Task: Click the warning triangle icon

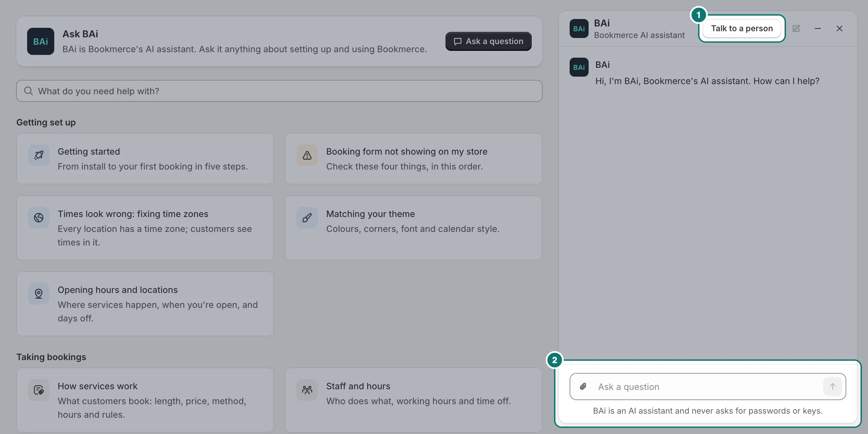Action: tap(307, 155)
